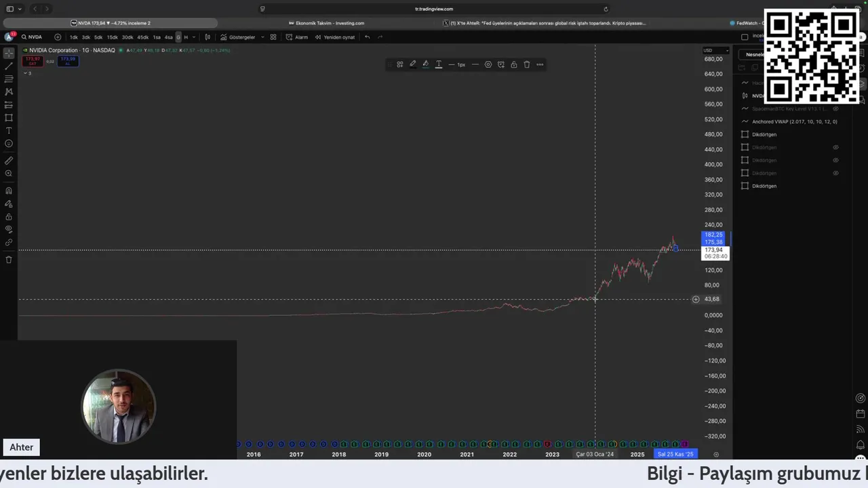Select the crosshair cursor tool
The height and width of the screenshot is (488, 868).
(9, 53)
